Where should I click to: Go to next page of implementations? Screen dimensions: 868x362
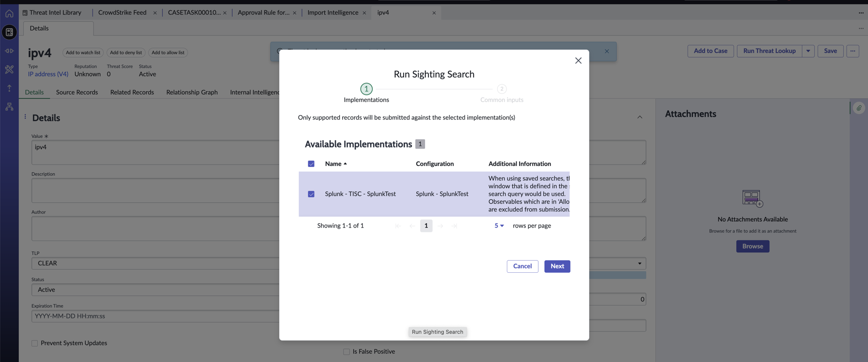[x=440, y=226]
